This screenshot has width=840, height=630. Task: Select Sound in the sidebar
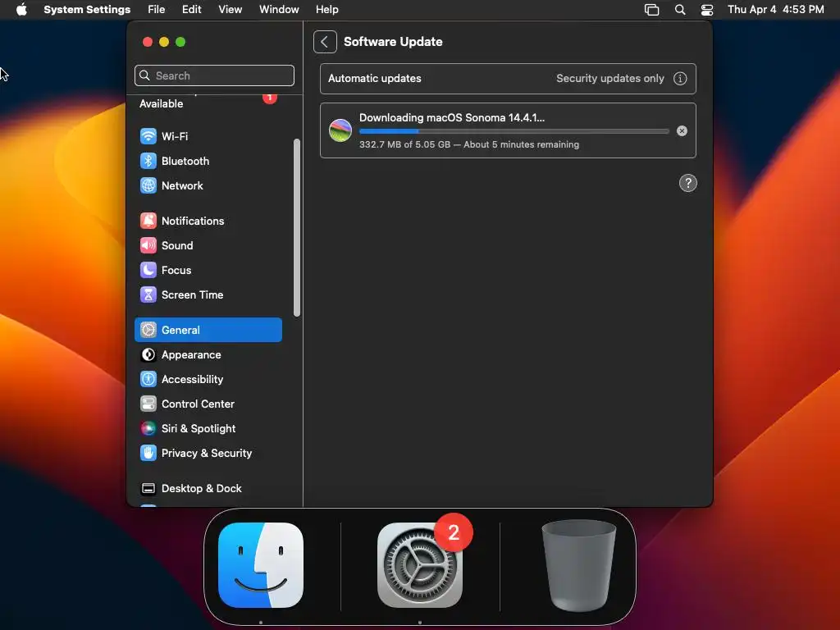[208, 245]
